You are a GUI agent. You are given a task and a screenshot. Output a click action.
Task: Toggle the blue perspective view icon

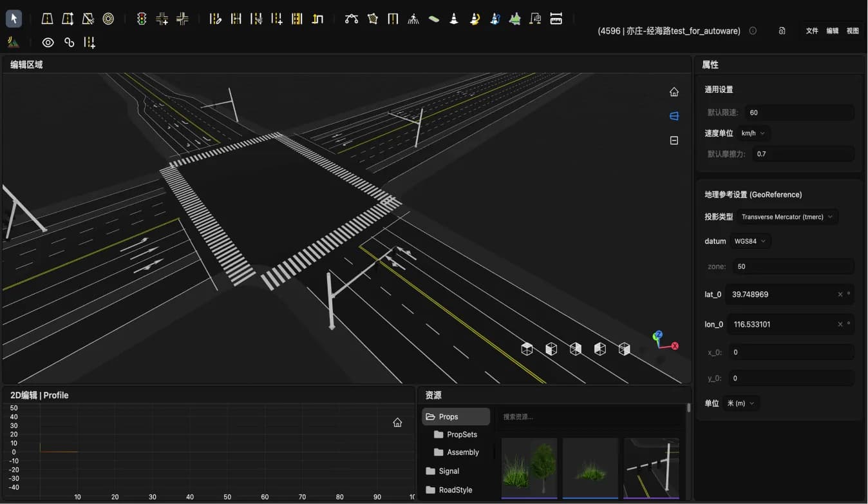point(674,116)
